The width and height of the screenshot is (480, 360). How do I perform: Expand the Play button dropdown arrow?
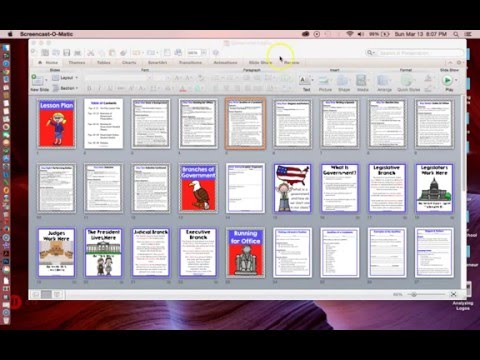456,80
